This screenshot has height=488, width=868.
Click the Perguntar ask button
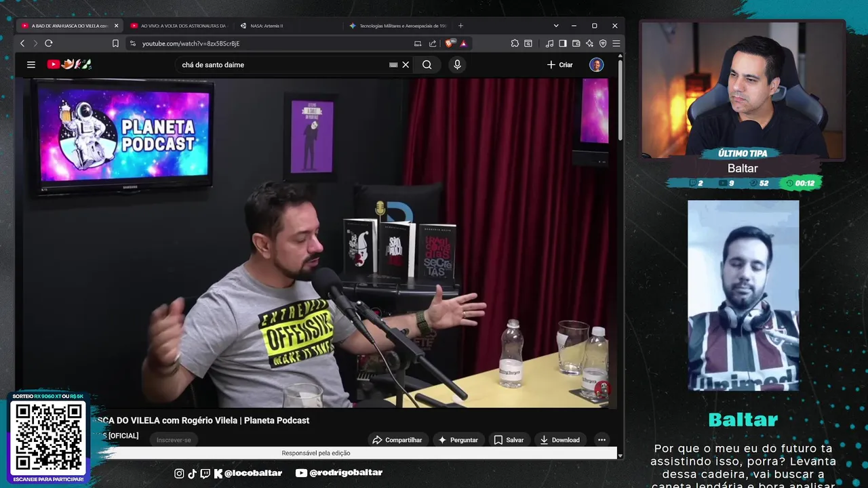[x=458, y=440]
